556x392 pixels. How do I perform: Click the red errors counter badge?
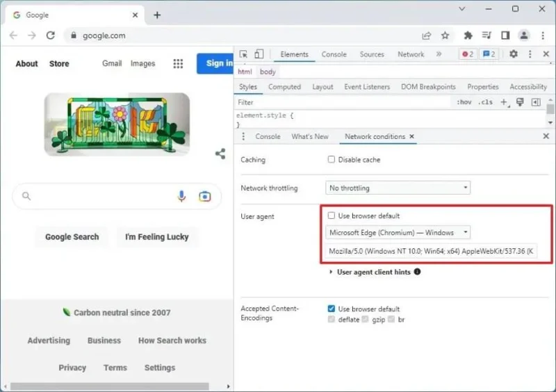click(x=468, y=54)
